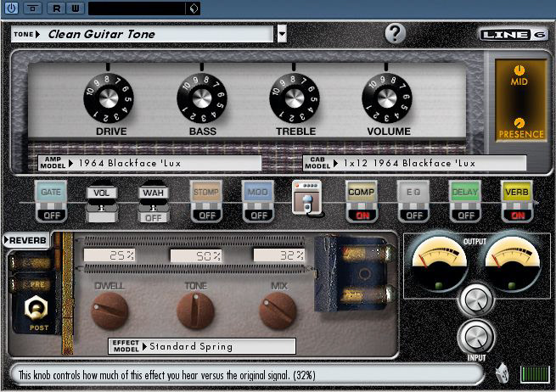This screenshot has height=392, width=556.
Task: Click the reverb DWELL knob
Action: (x=110, y=311)
